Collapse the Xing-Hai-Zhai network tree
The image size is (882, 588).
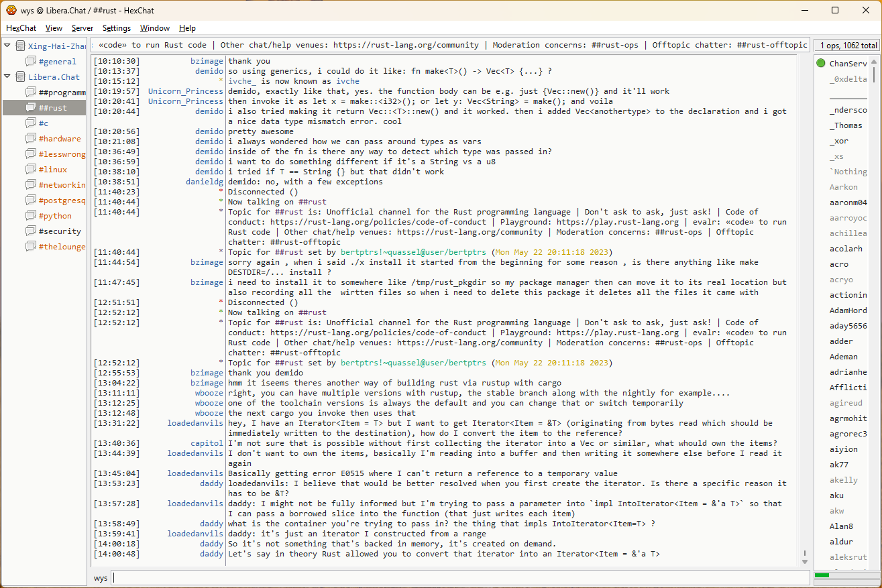[x=7, y=46]
